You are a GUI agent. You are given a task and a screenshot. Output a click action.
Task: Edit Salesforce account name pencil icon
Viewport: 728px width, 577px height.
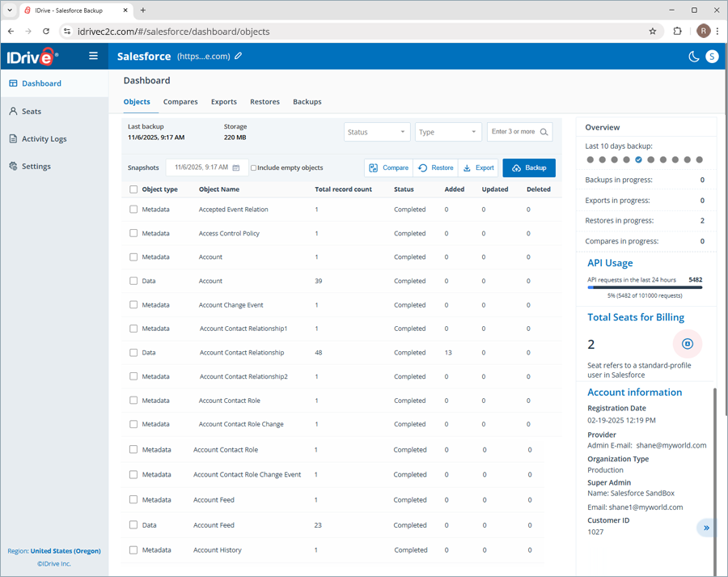tap(238, 56)
